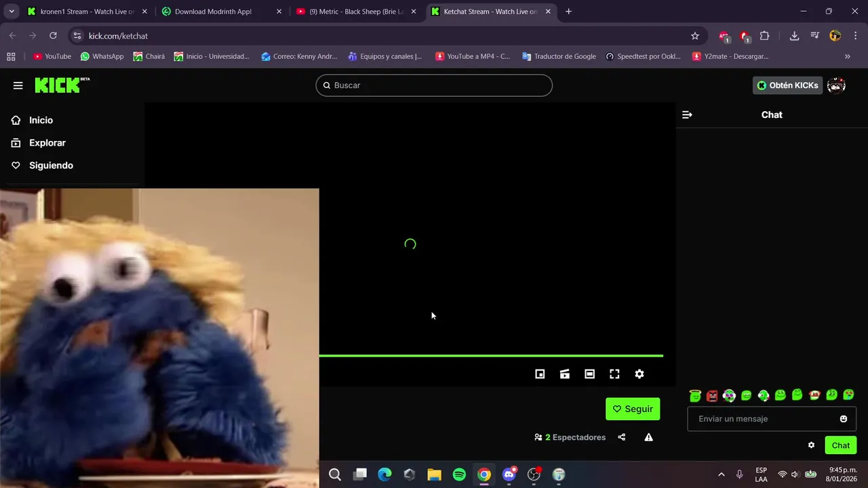Select the red angry face emote

pyautogui.click(x=712, y=395)
